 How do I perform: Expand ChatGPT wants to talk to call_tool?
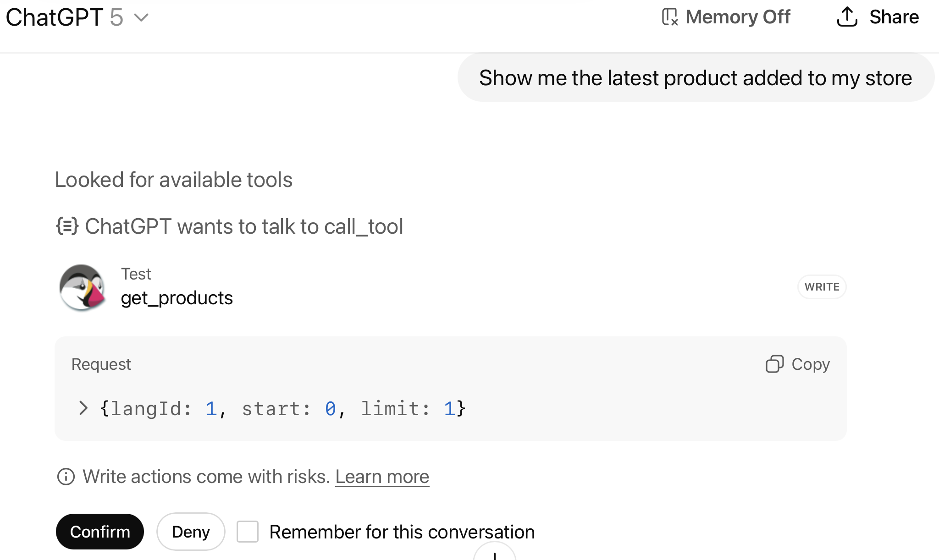click(x=244, y=226)
